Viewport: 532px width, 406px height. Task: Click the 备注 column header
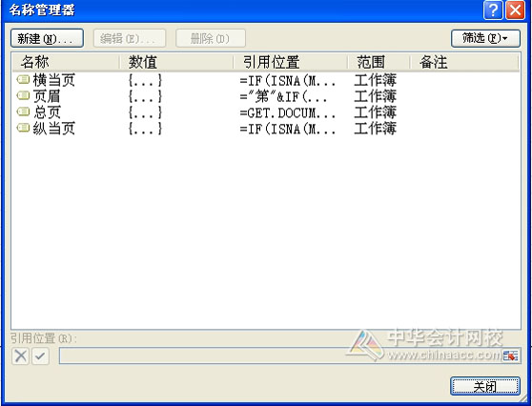pyautogui.click(x=464, y=62)
